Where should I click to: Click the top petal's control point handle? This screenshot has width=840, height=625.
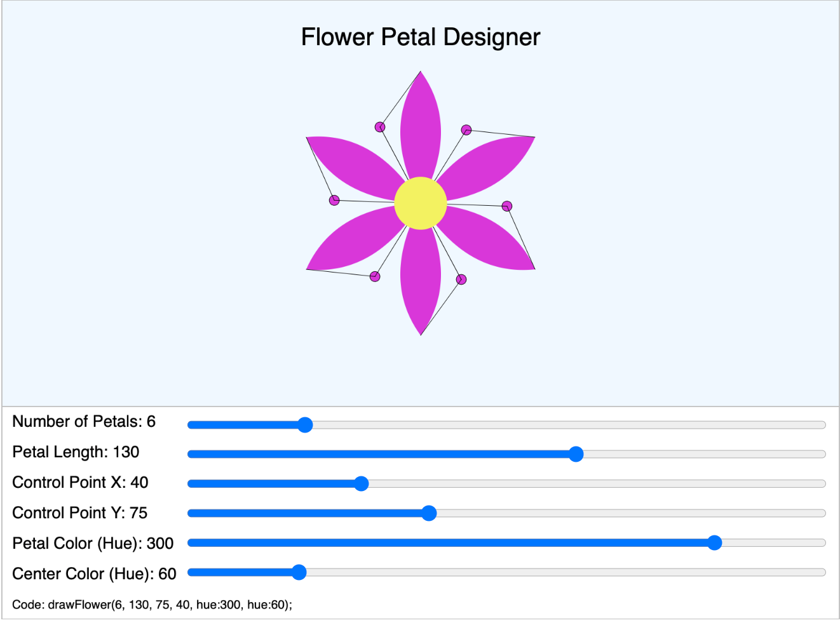point(380,128)
